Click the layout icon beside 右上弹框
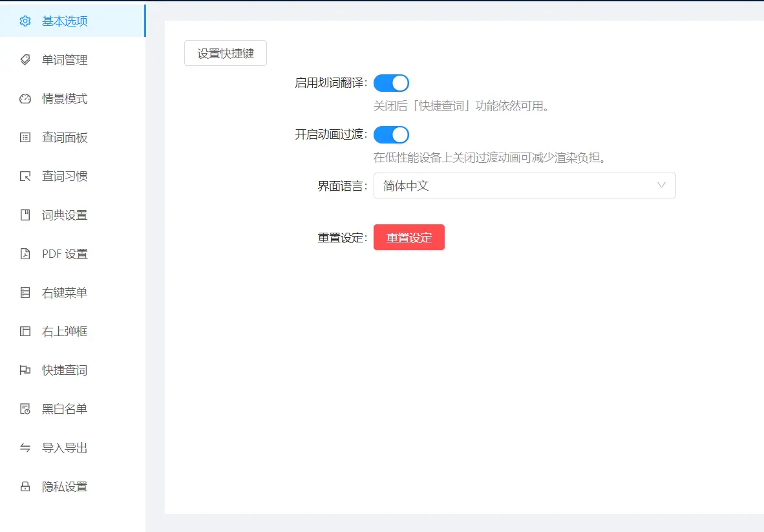764x532 pixels. (x=25, y=331)
